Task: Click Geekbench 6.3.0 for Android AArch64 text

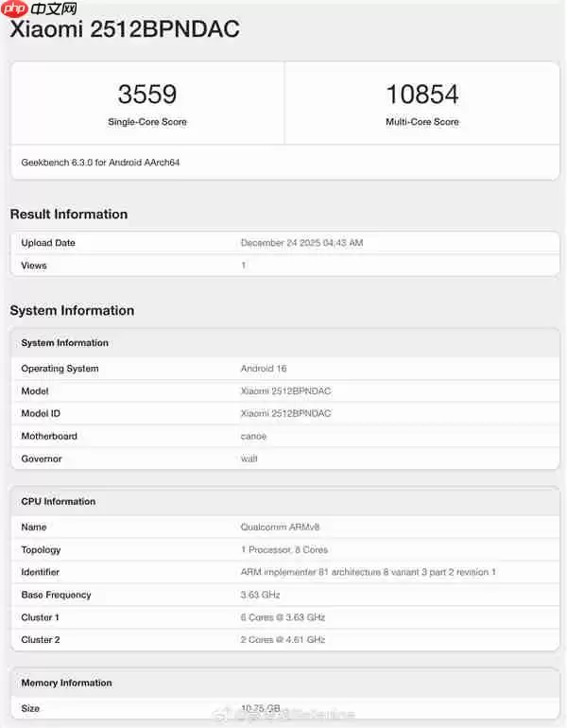Action: coord(100,163)
